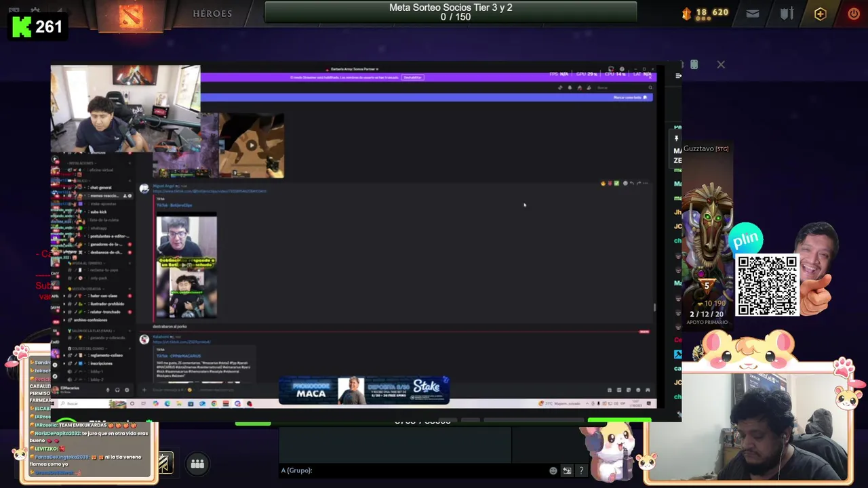The width and height of the screenshot is (868, 488).
Task: Join the lobby-1 voice channel
Action: click(95, 371)
